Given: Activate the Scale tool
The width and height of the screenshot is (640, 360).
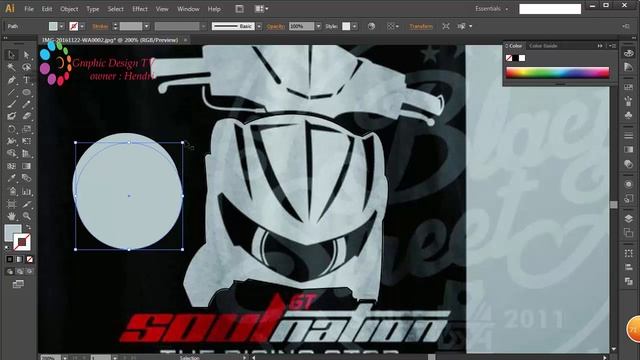Looking at the screenshot, I should pyautogui.click(x=27, y=129).
